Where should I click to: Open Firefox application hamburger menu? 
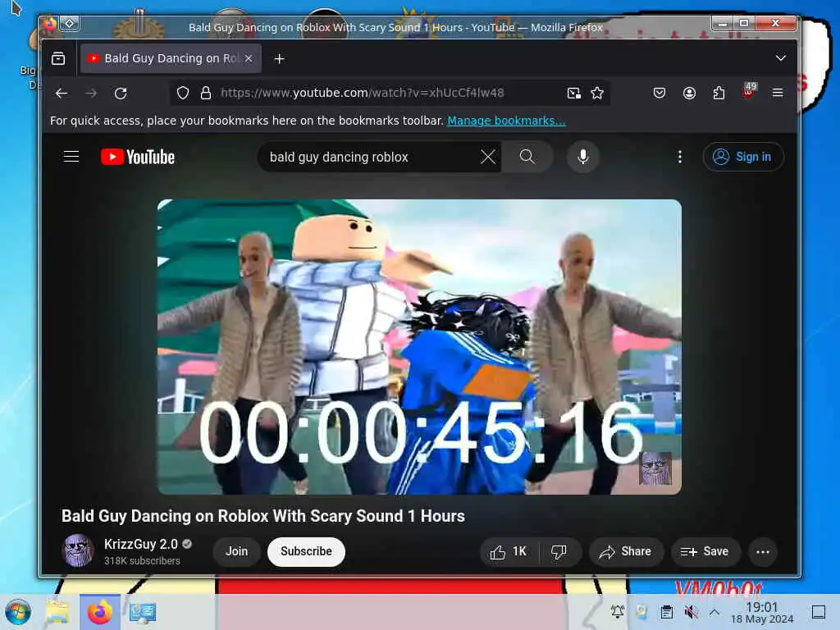[778, 93]
